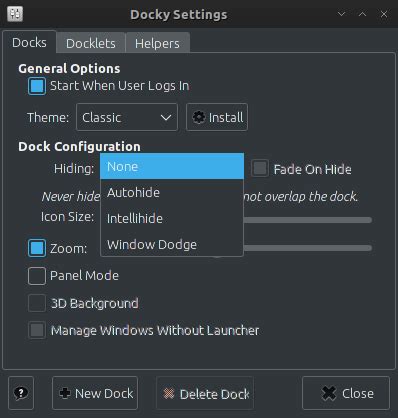Select Autohide from hiding list
Viewport: 398px width, 418px height.
click(172, 193)
